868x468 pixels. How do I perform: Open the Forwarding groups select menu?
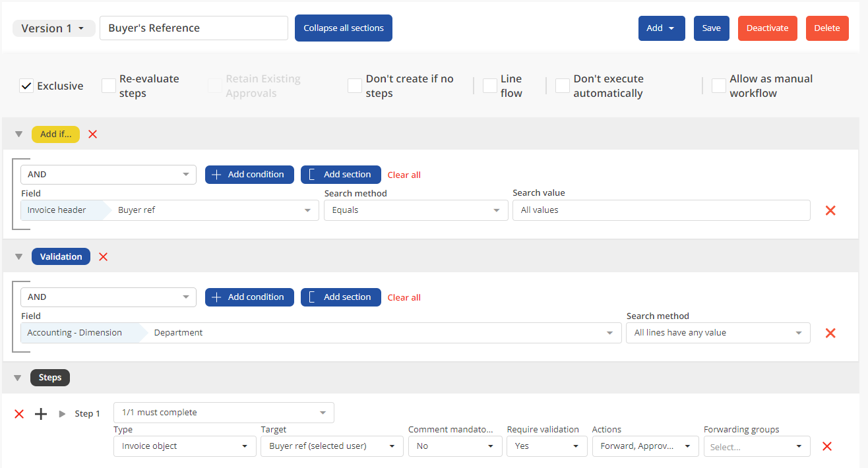[757, 446]
